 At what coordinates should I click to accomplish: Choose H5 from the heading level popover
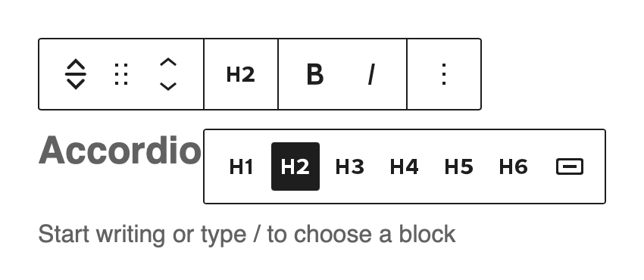point(459,166)
